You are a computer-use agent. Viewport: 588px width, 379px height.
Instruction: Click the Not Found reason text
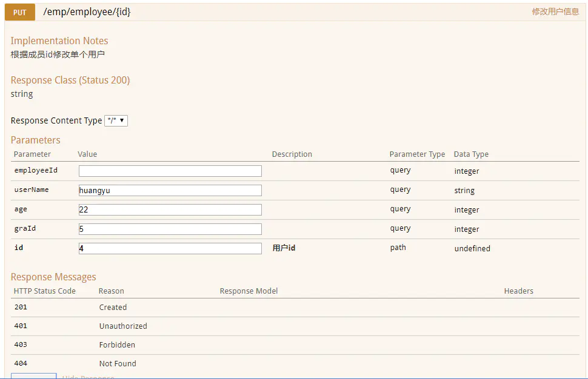pos(118,363)
